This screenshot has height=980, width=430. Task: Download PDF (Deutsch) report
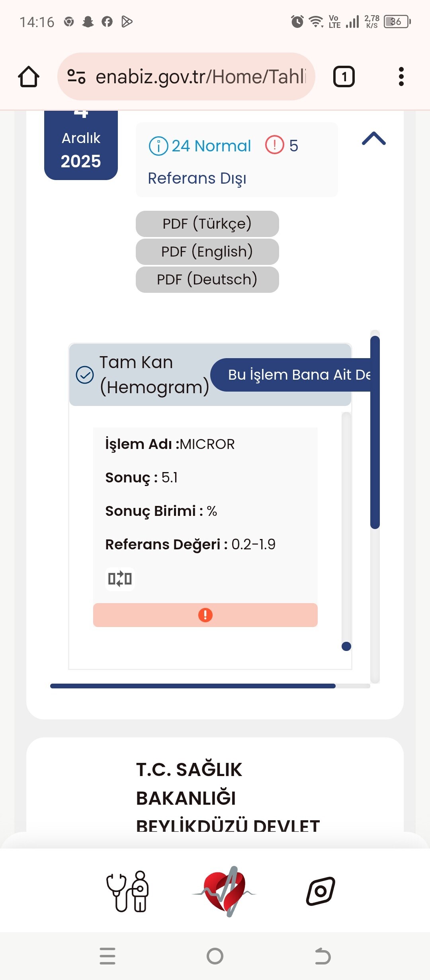(207, 280)
